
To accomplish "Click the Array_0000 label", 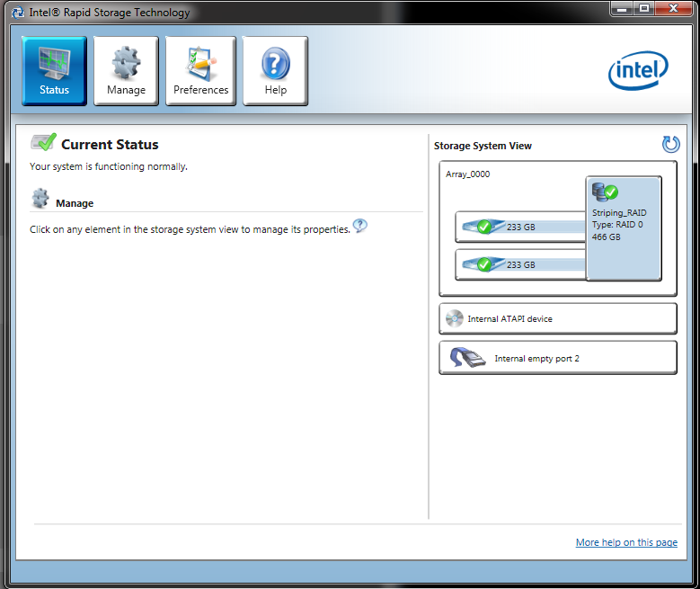I will 467,174.
